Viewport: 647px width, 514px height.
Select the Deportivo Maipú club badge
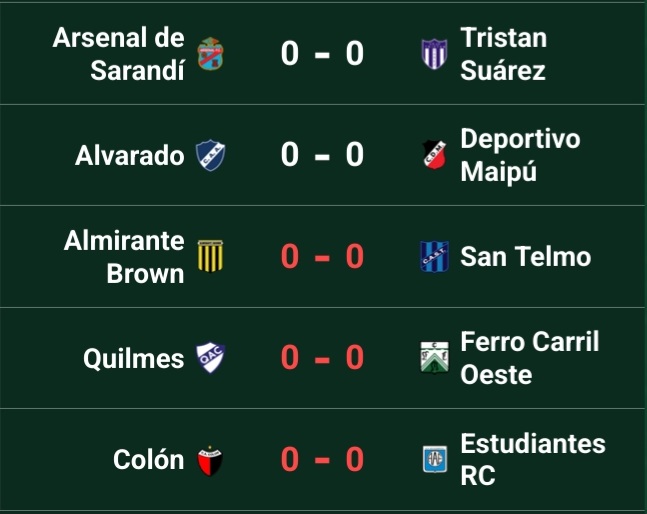[434, 155]
